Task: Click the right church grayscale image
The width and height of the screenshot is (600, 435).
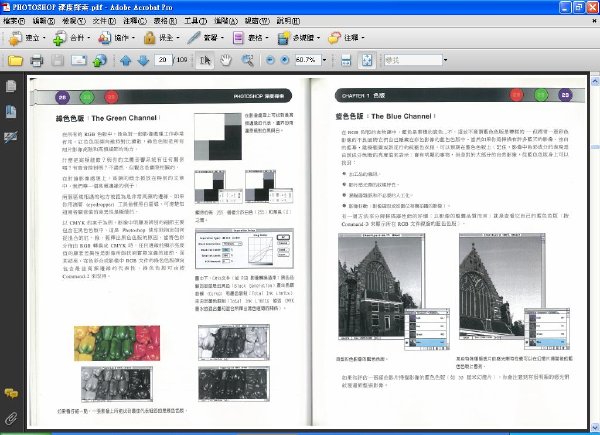Action: tap(502, 286)
